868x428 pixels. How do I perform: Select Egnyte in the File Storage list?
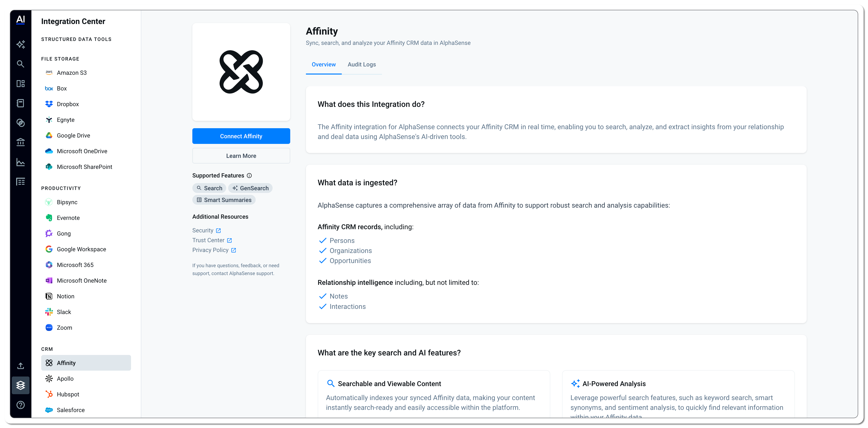(86, 120)
